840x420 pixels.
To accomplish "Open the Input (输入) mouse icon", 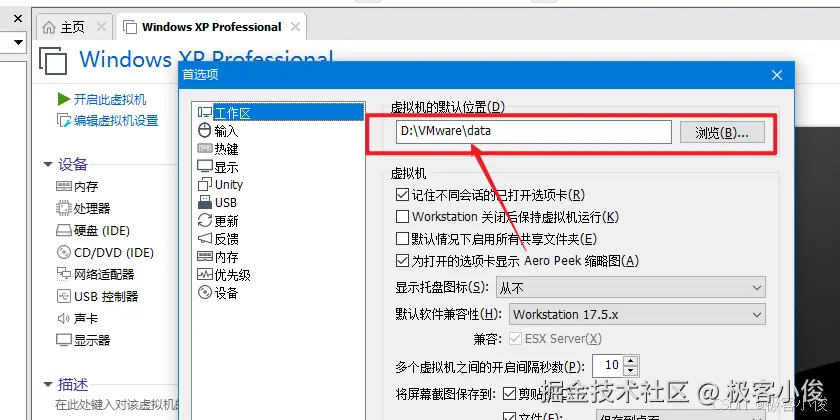I will (x=205, y=130).
